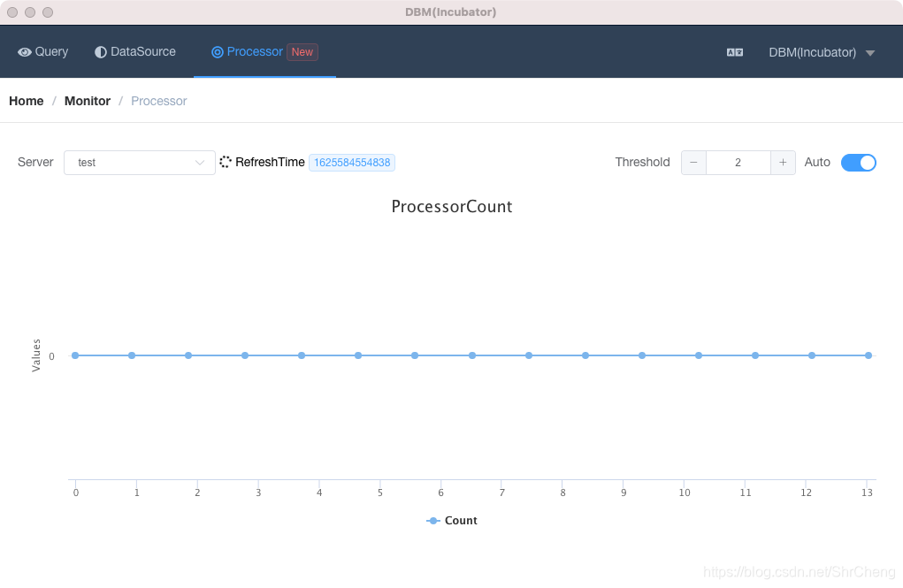This screenshot has height=588, width=903.
Task: Click the first data point at x=0
Action: 75,355
